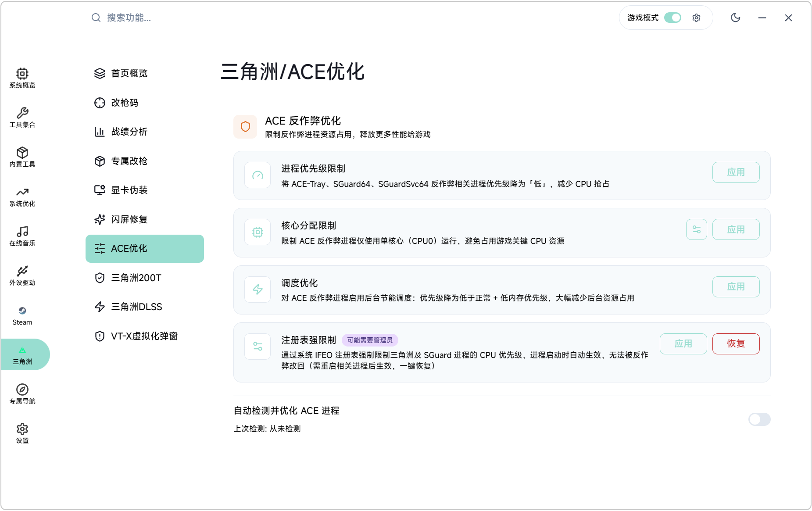Open 内置工具 box icon
Viewport: 812px width, 511px height.
[x=22, y=152]
